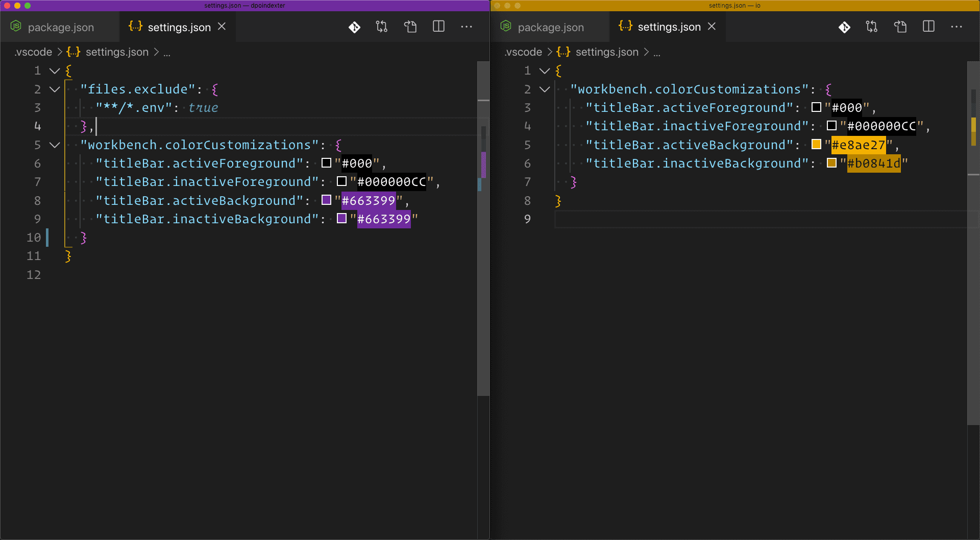Click the compare changes icon in right editor
Image resolution: width=980 pixels, height=540 pixels.
click(872, 27)
